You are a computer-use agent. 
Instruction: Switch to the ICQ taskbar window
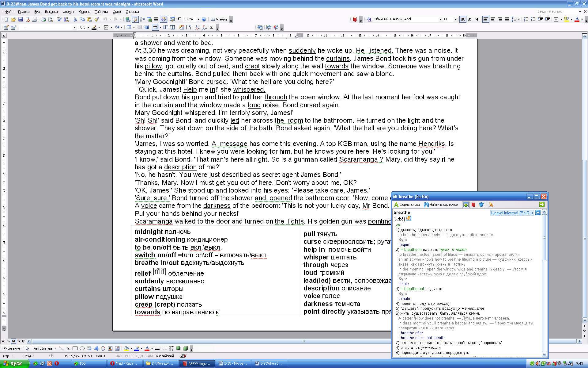89,363
